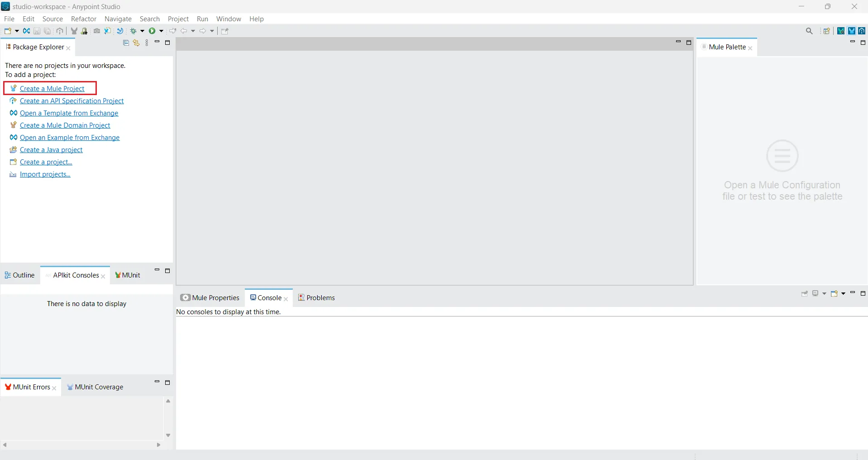Open the search icon in the top-right corner
Viewport: 868px width, 460px height.
[x=810, y=30]
